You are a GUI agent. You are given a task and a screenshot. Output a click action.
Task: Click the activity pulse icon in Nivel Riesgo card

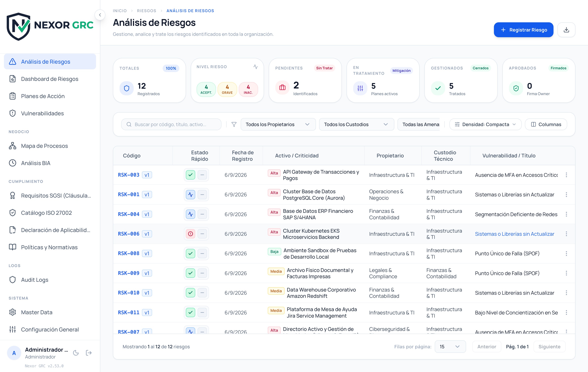[255, 67]
